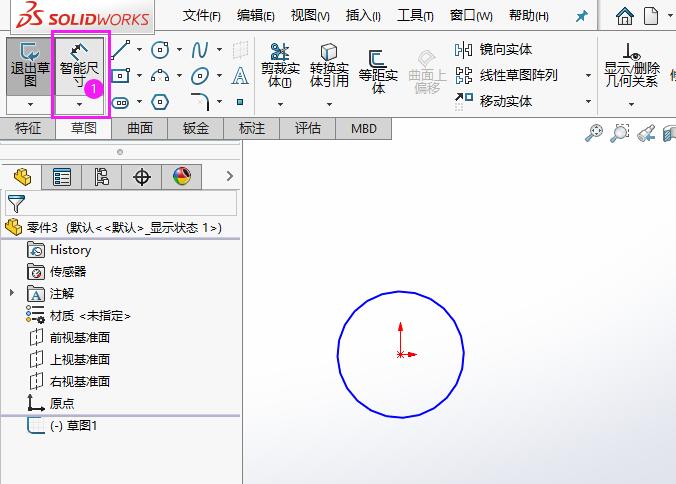Click the New document icon
Viewport: 676px width, 484px height.
tap(651, 16)
